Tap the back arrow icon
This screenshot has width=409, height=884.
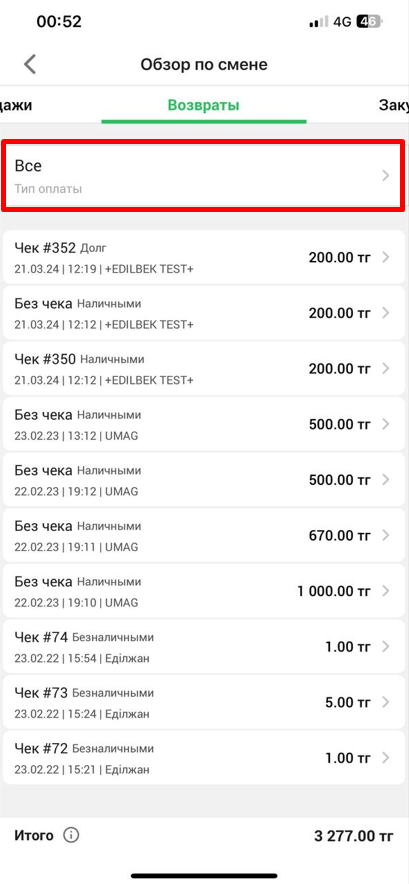point(30,64)
